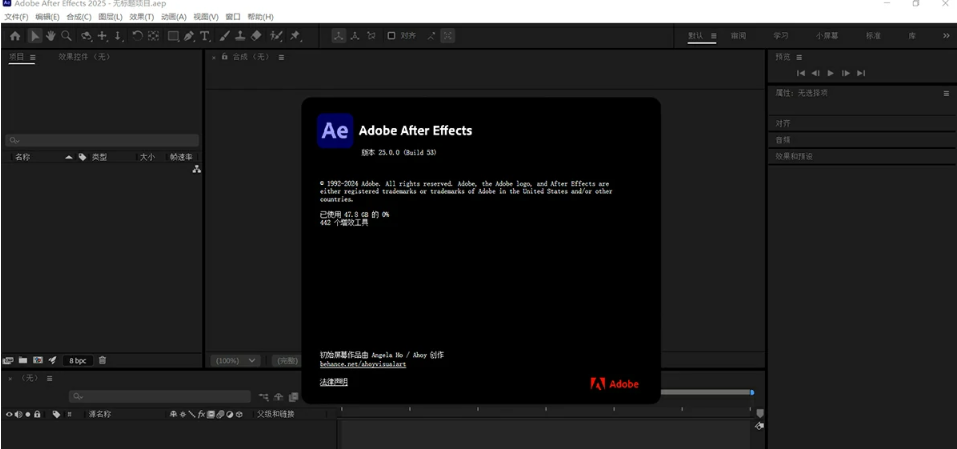Open the 合成(C) menu

coord(79,17)
